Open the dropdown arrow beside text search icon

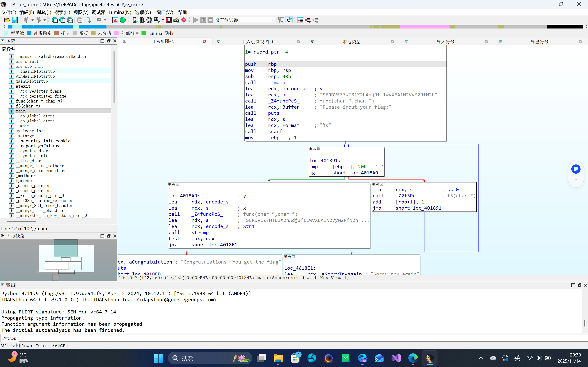(105, 20)
